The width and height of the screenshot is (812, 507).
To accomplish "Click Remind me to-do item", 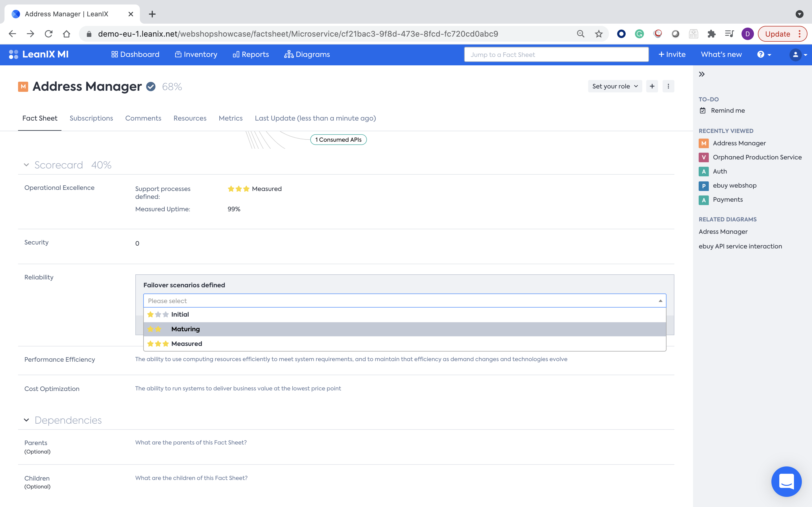I will [727, 110].
